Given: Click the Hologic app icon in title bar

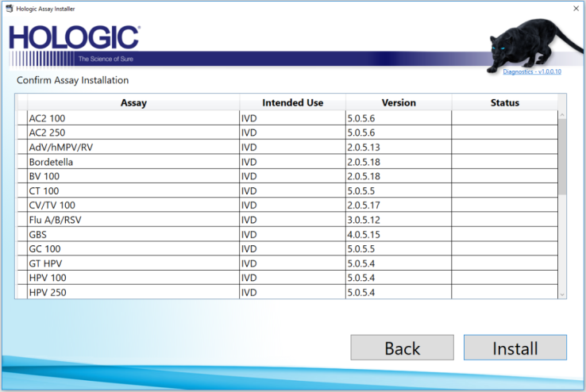Looking at the screenshot, I should coord(10,6).
